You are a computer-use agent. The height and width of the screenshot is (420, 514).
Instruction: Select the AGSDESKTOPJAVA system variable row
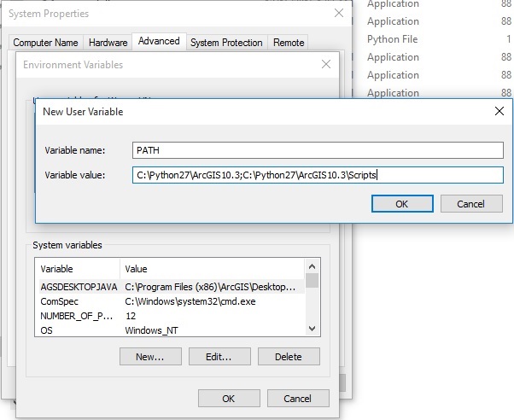(x=172, y=287)
